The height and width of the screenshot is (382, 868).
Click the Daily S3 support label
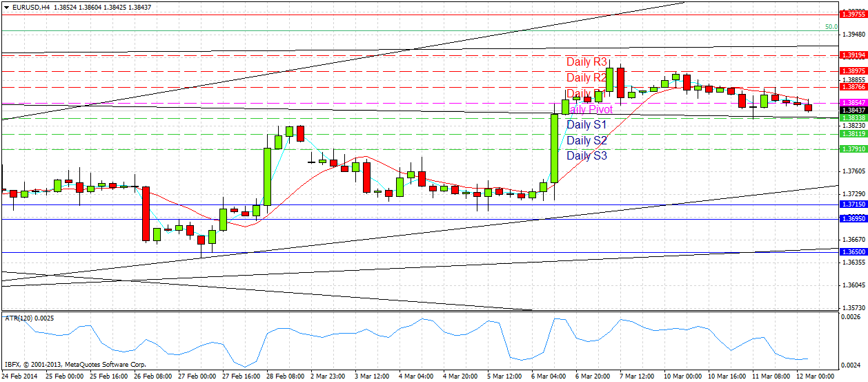click(586, 156)
